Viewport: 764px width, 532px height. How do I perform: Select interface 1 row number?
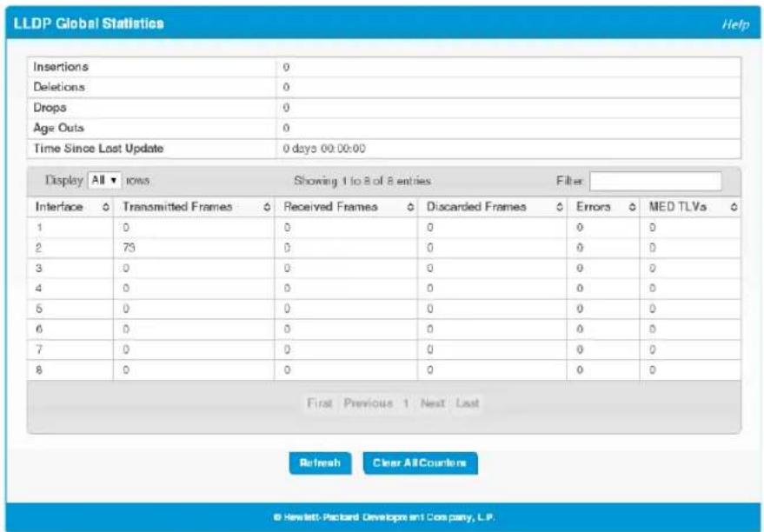39,227
